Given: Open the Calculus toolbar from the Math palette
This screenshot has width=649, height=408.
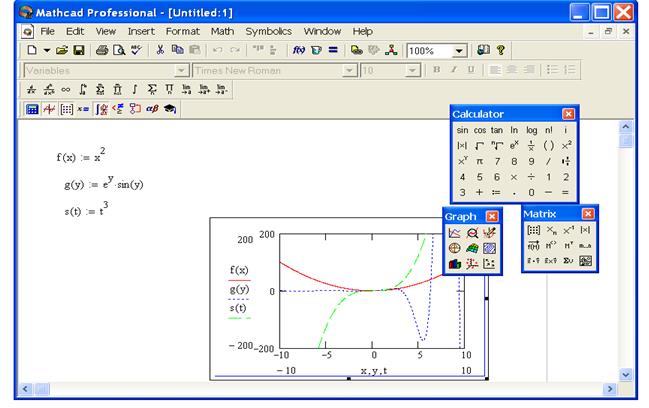Looking at the screenshot, I should click(101, 109).
